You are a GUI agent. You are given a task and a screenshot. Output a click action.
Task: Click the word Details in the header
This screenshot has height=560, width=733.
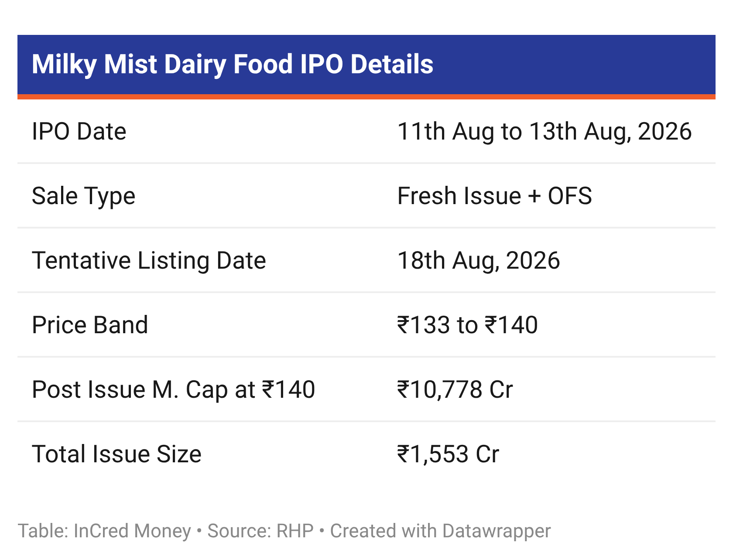pyautogui.click(x=392, y=64)
